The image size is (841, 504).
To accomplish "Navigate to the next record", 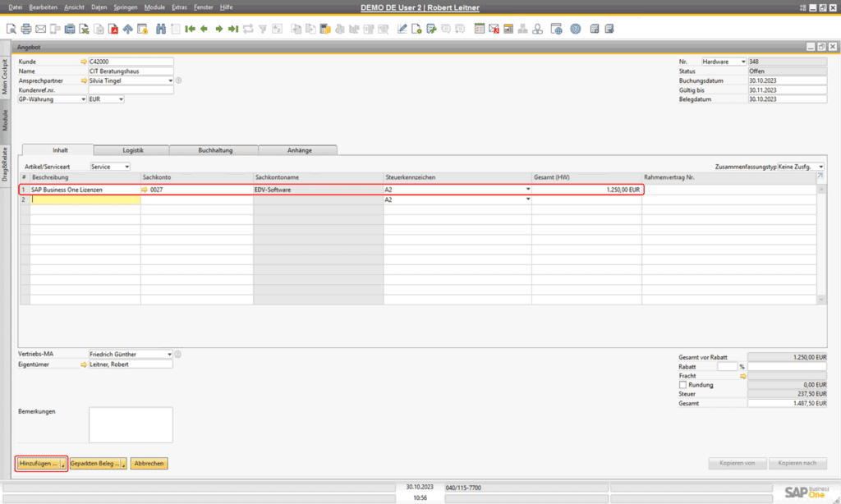I will 218,29.
